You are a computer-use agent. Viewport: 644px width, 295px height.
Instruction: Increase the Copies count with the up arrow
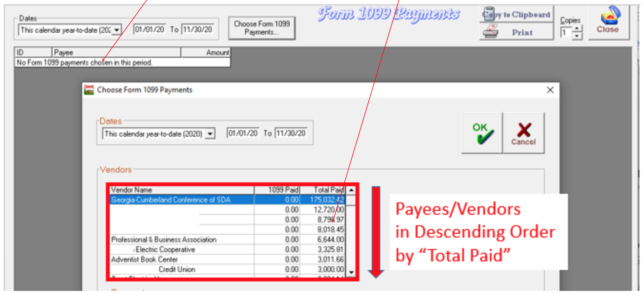(577, 28)
